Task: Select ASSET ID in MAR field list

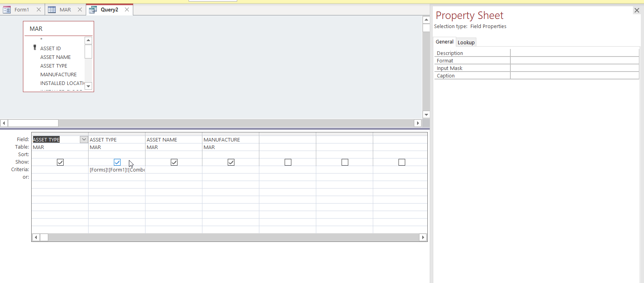Action: click(51, 49)
